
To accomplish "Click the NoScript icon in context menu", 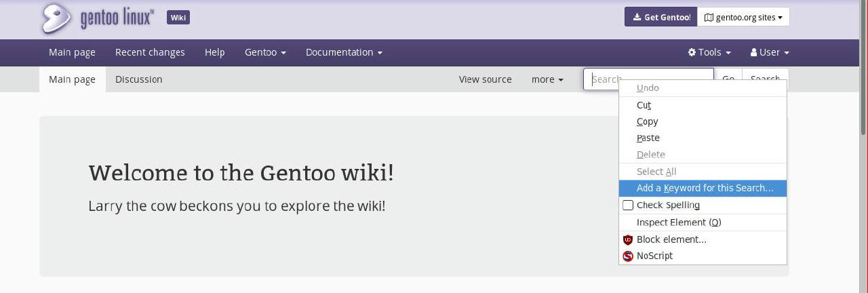I will [x=628, y=256].
